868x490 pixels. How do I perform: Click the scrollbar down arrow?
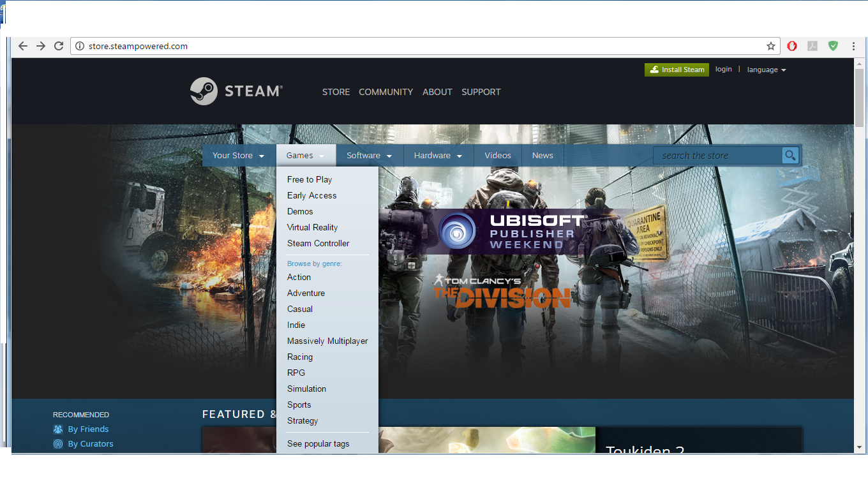click(858, 448)
